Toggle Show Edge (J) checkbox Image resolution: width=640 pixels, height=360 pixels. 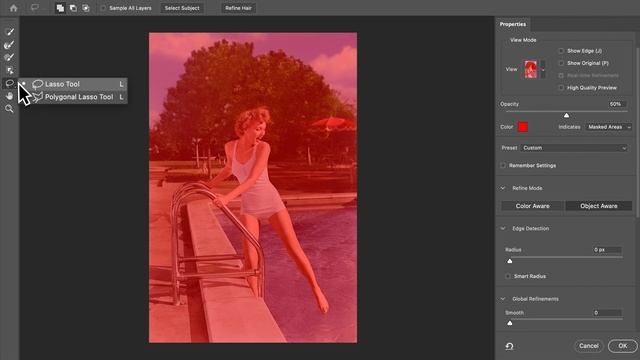561,51
